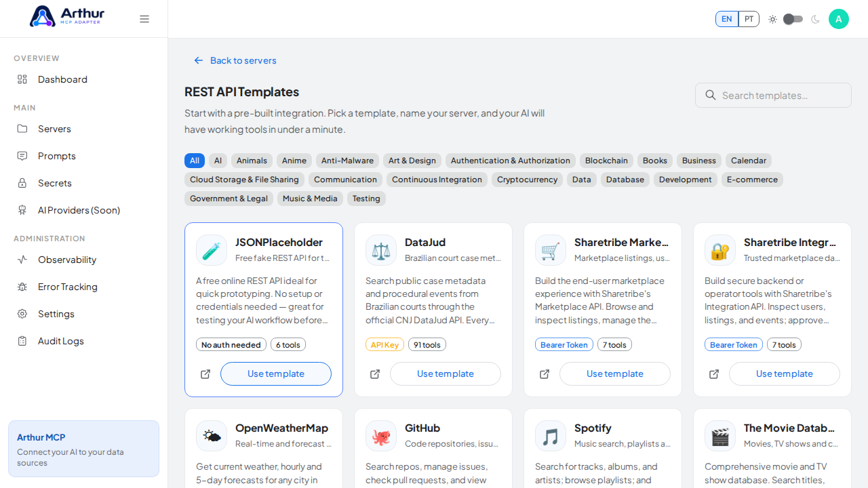Toggle the dark mode switch
This screenshot has width=868, height=488.
coord(793,19)
